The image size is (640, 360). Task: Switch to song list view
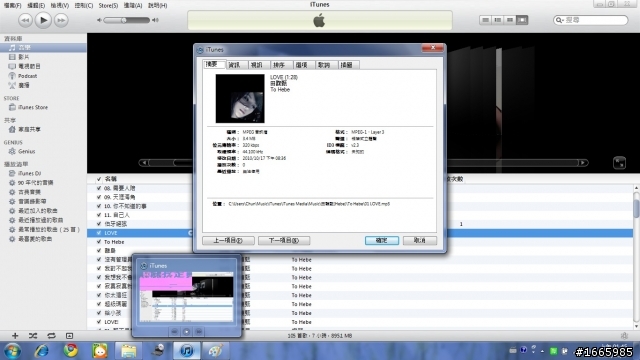point(485,20)
